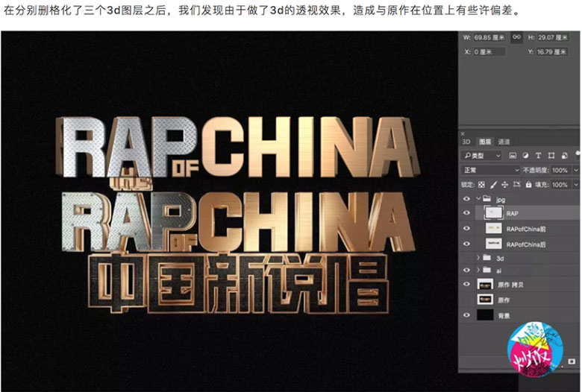The height and width of the screenshot is (392, 582).
Task: Open the 类型 layer filter dropdown
Action: point(482,156)
